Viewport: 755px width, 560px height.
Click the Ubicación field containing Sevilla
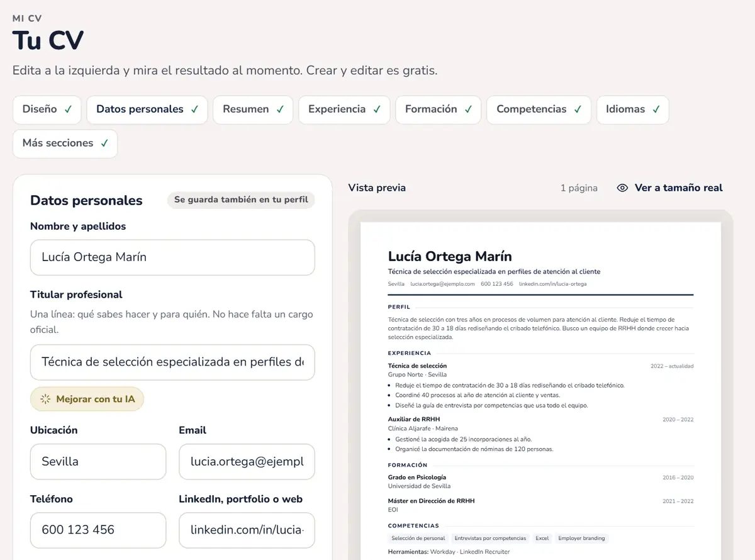pos(98,461)
